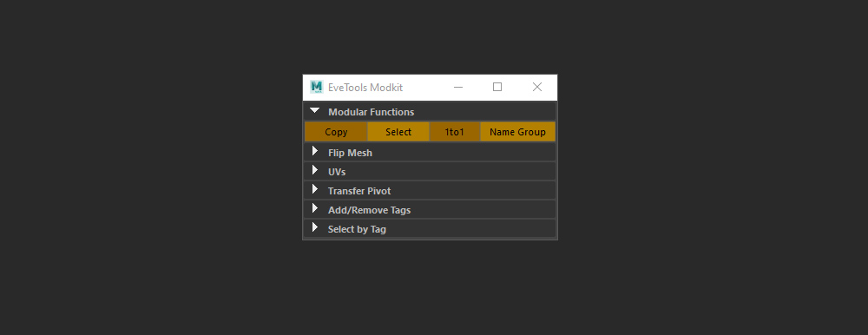Click the Modular Functions section header label

pyautogui.click(x=371, y=112)
